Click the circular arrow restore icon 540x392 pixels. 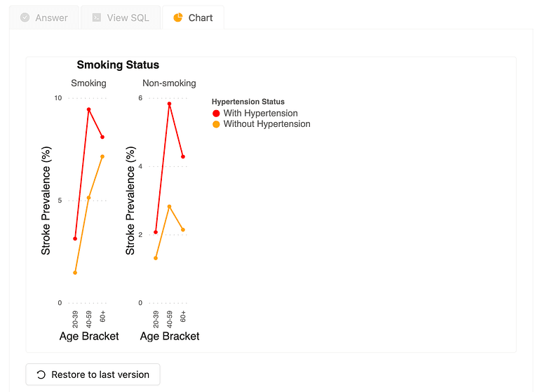41,374
